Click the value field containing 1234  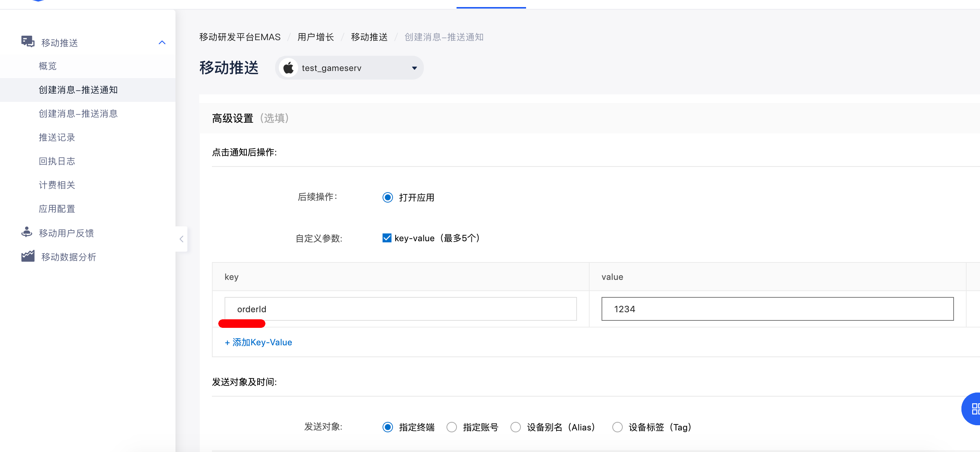tap(777, 309)
